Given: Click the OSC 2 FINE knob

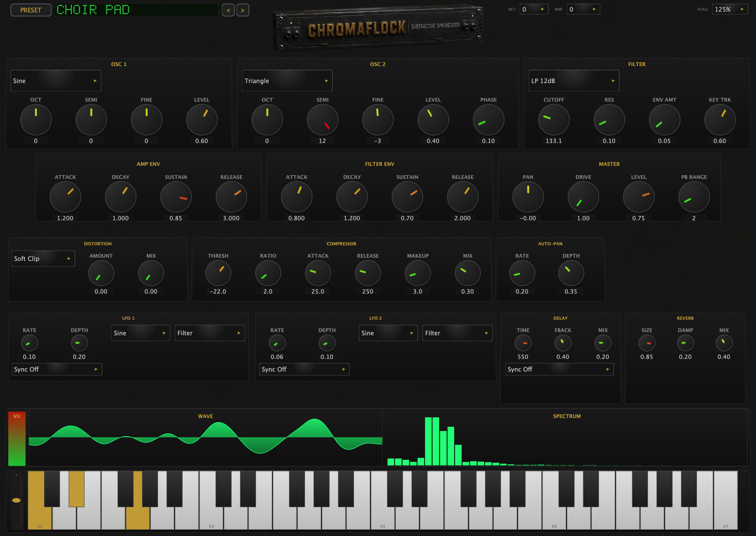Looking at the screenshot, I should click(x=378, y=120).
